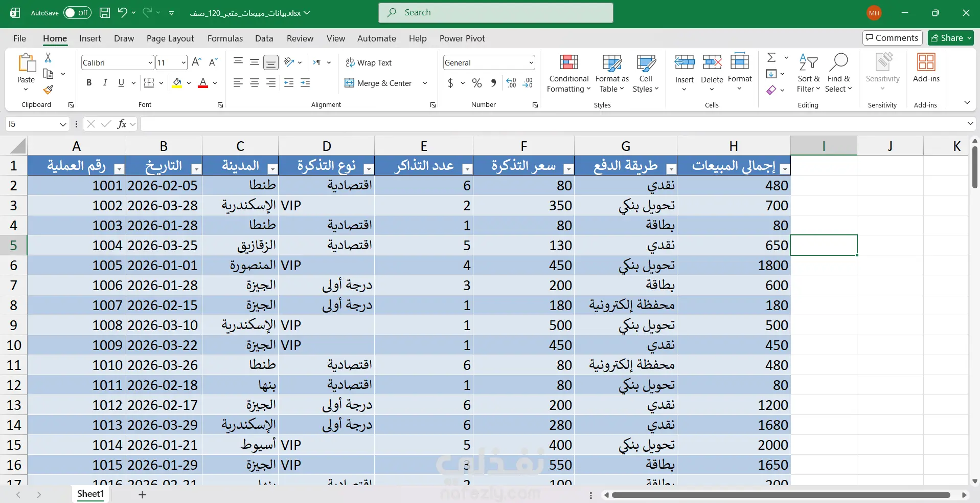This screenshot has height=503, width=980.
Task: Click the Search box in title bar
Action: point(496,13)
